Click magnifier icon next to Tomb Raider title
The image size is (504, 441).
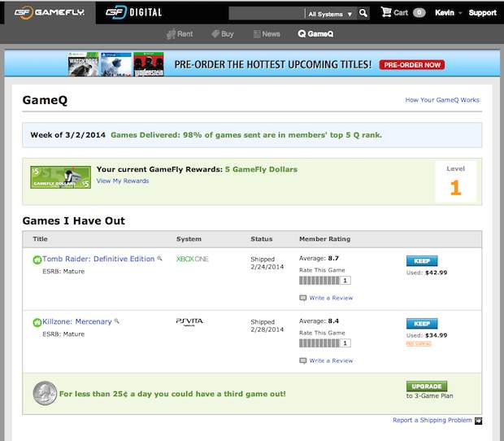coord(159,258)
